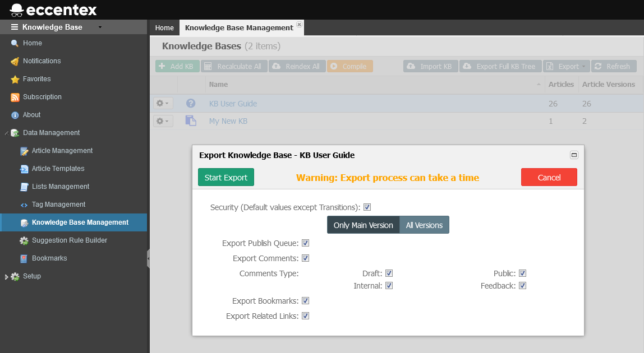Open Suggestion Rule Builder in sidebar
This screenshot has width=644, height=353.
(x=70, y=240)
